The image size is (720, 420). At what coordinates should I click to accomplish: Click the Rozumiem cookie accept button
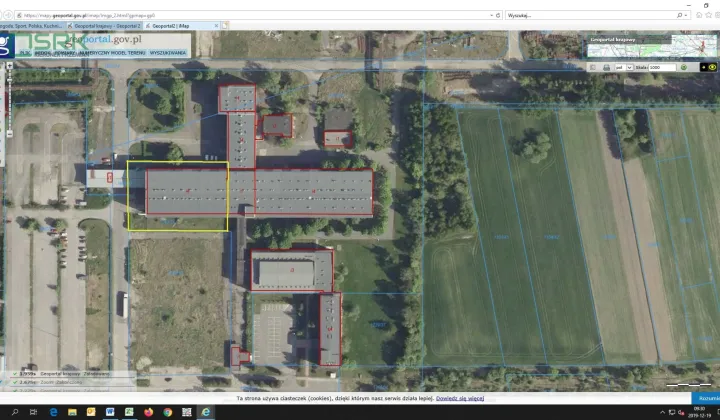[707, 398]
